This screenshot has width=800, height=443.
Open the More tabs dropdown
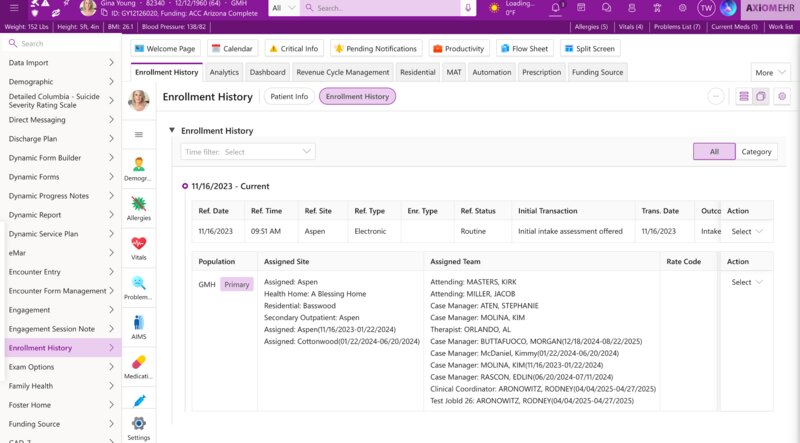point(770,72)
